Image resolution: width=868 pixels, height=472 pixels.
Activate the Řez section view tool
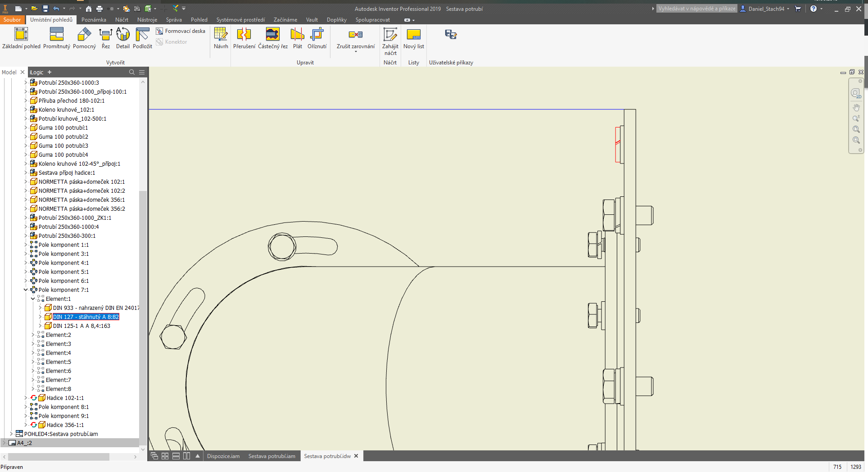tap(106, 38)
